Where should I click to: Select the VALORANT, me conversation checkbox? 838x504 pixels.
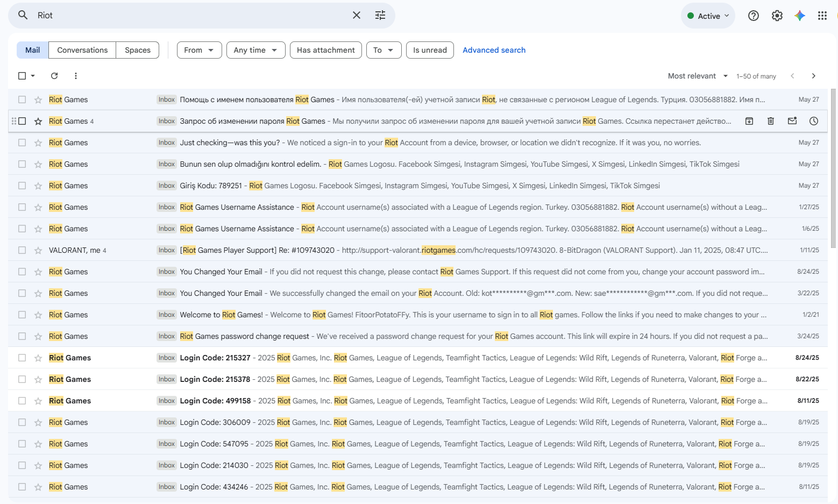point(22,250)
